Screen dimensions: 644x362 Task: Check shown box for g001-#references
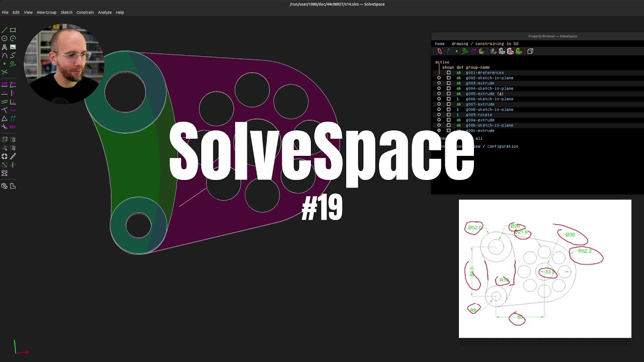point(449,72)
